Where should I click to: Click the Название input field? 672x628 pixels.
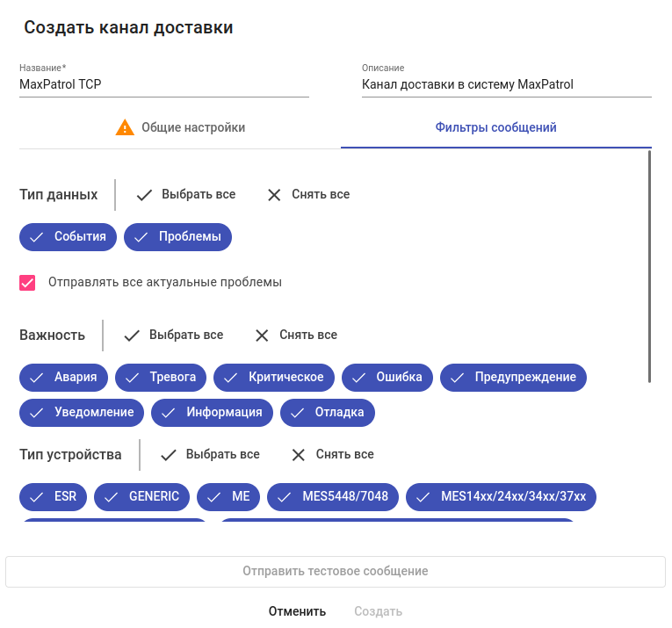[164, 84]
